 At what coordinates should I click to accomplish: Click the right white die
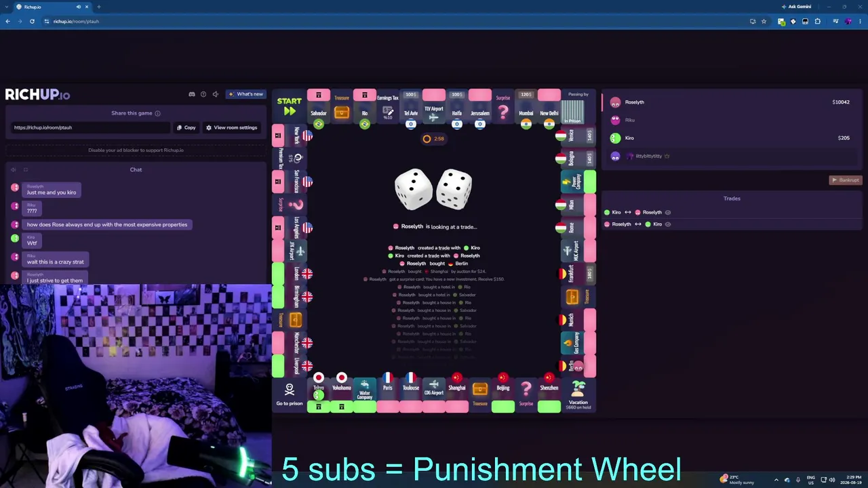click(454, 189)
